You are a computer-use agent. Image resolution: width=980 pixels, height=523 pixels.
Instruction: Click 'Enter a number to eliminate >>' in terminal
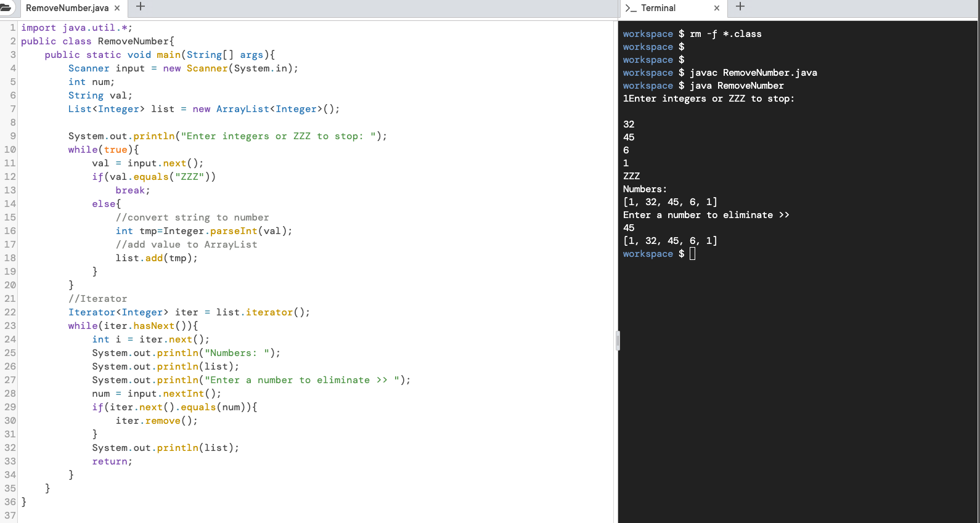706,215
